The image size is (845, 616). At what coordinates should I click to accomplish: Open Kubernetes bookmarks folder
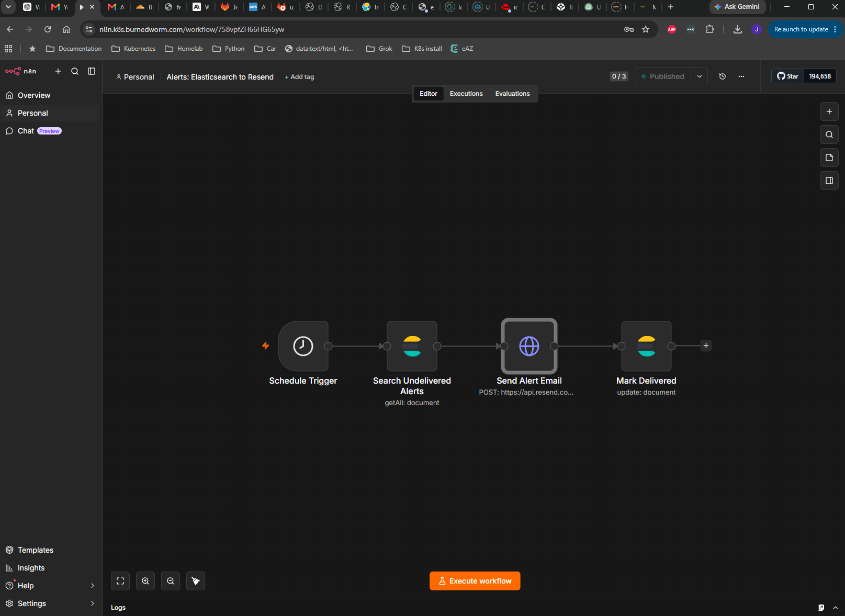coord(133,49)
